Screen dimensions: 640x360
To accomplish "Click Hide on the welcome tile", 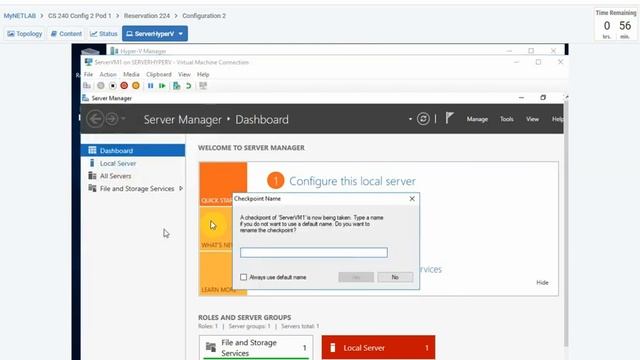I will click(x=542, y=282).
